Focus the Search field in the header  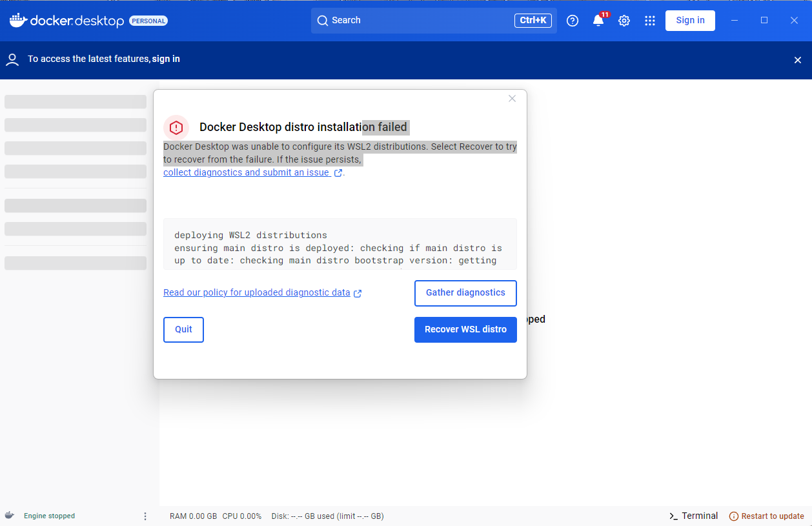pos(434,21)
